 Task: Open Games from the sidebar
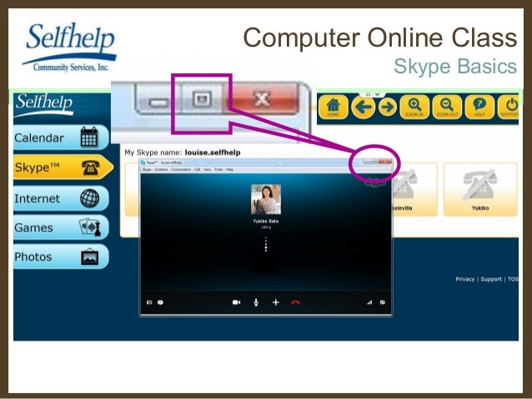[61, 227]
